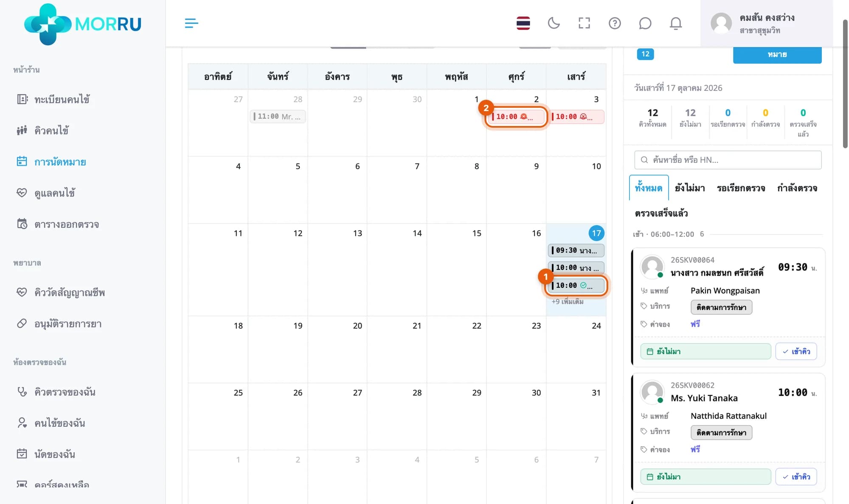Open การนัดหมาย in sidebar
Screen dimensions: 849x504
(x=51, y=162)
